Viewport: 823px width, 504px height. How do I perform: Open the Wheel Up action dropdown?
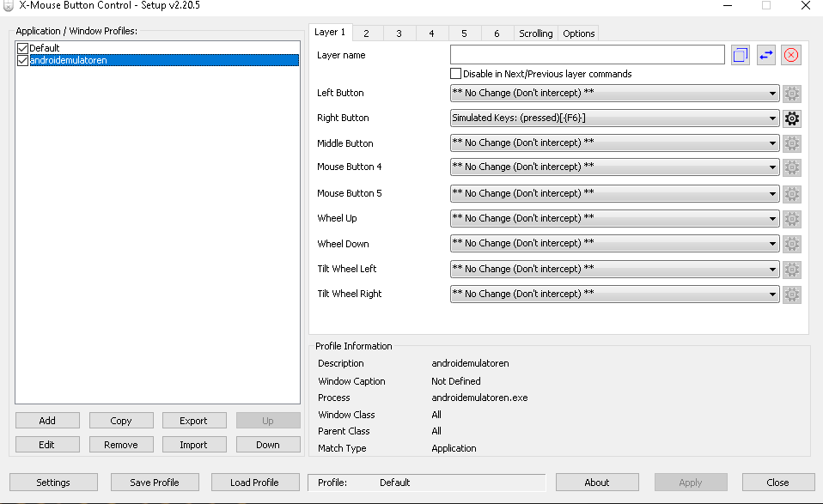[614, 218]
